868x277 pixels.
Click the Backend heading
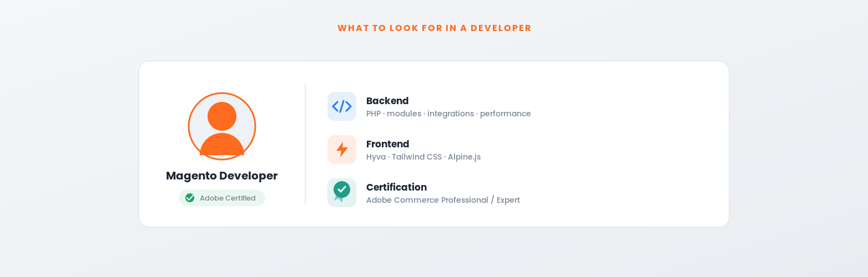click(387, 101)
